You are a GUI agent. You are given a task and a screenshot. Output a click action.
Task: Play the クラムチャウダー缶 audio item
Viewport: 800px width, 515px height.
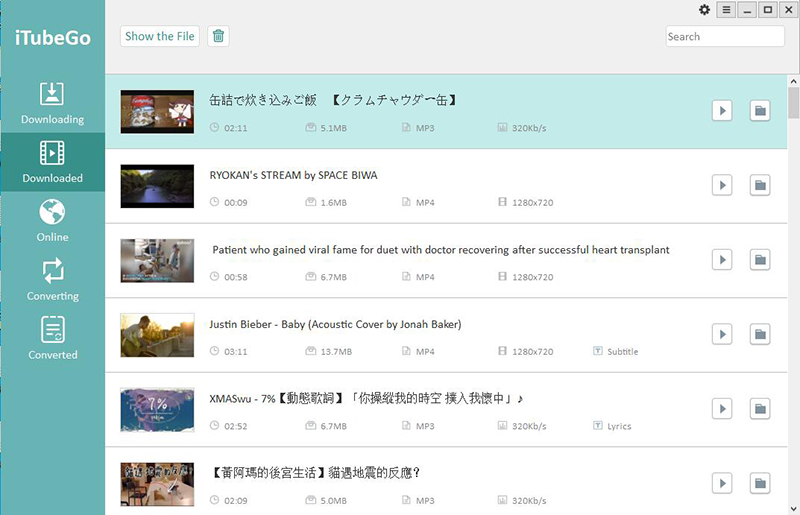click(x=722, y=111)
